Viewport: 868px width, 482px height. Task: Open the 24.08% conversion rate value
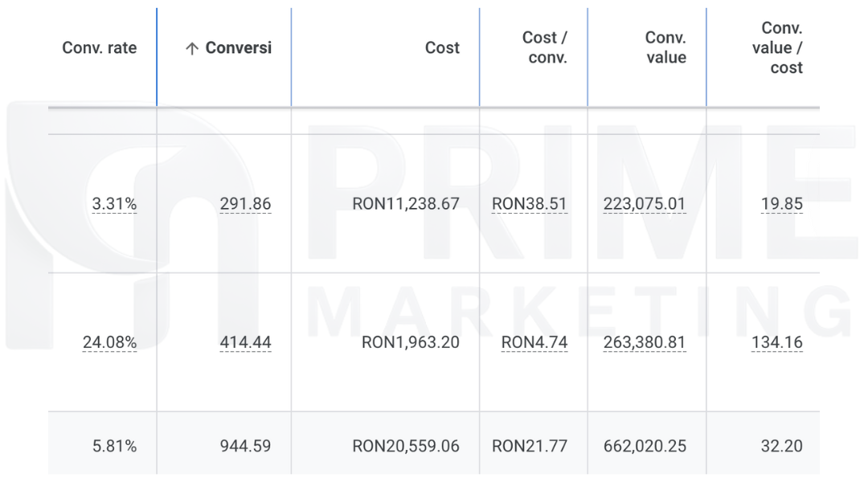pyautogui.click(x=109, y=343)
